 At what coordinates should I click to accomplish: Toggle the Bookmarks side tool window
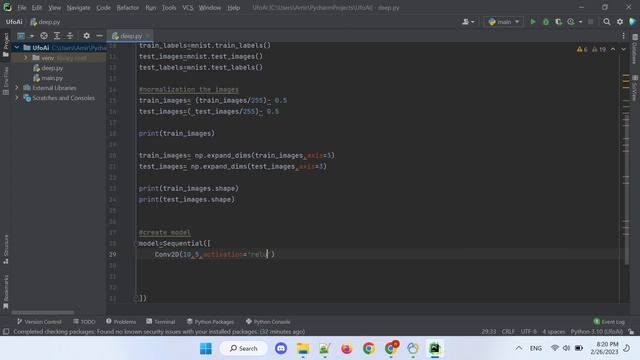click(x=6, y=291)
